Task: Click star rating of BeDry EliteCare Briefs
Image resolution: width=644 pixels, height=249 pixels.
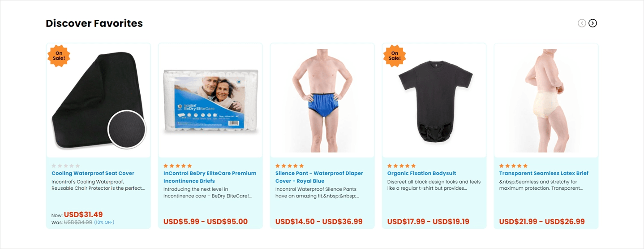Action: coord(177,166)
